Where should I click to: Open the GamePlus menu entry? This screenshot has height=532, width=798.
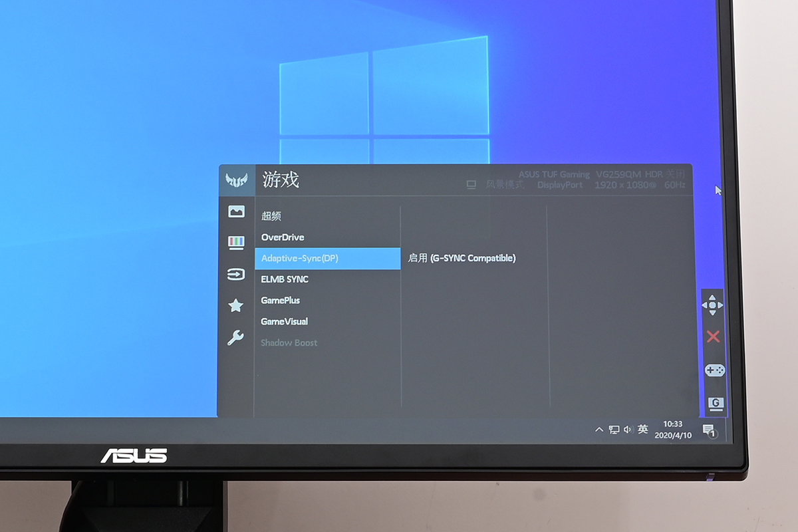click(x=281, y=301)
